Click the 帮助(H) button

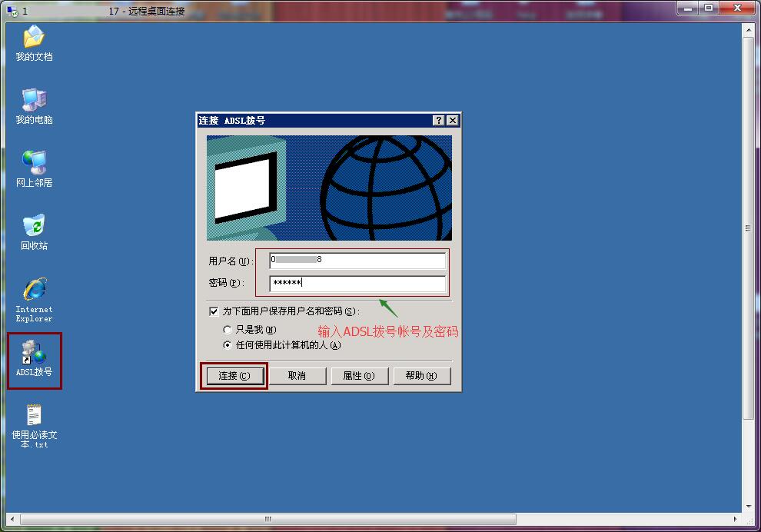point(421,376)
